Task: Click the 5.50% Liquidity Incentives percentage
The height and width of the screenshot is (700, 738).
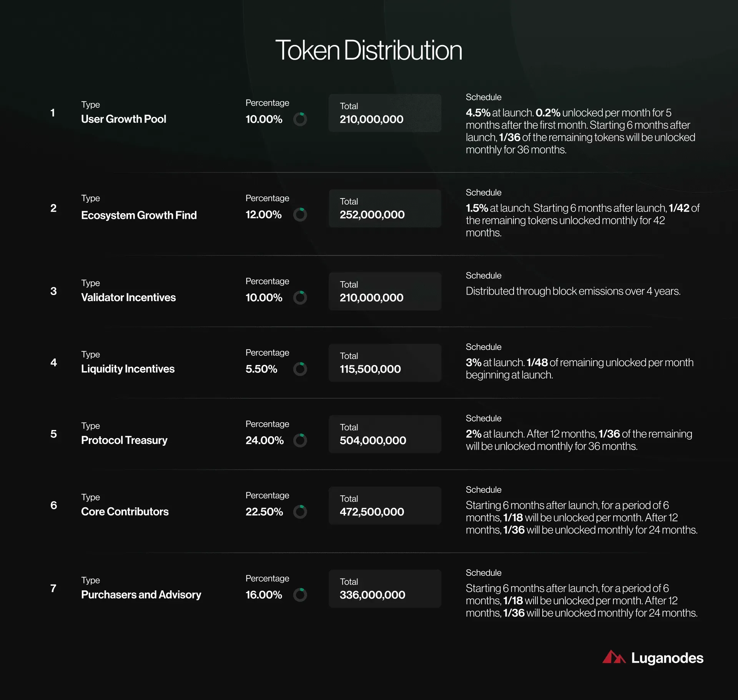Action: tap(261, 369)
